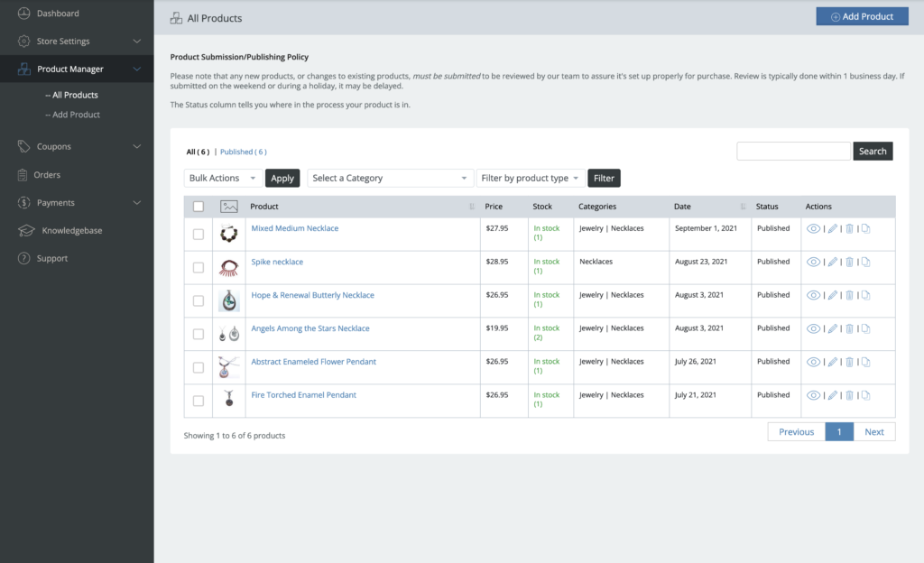The image size is (924, 563).
Task: View the Hope & Renewal Butterly Necklace via eye icon
Action: point(813,296)
